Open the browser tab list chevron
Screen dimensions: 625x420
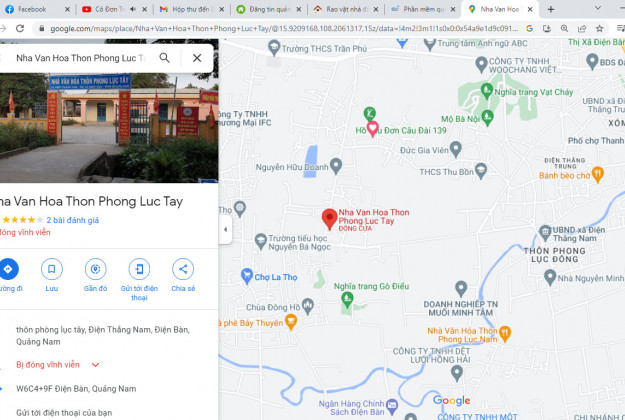point(597,8)
